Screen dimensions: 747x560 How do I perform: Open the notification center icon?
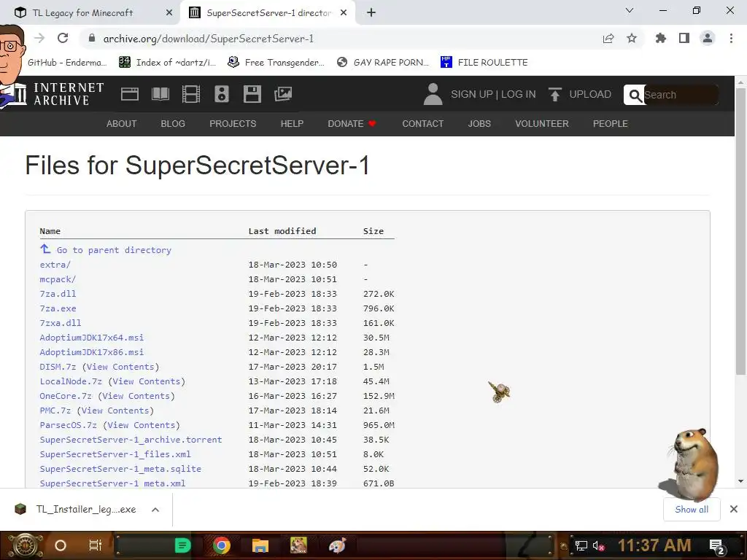[x=718, y=545]
